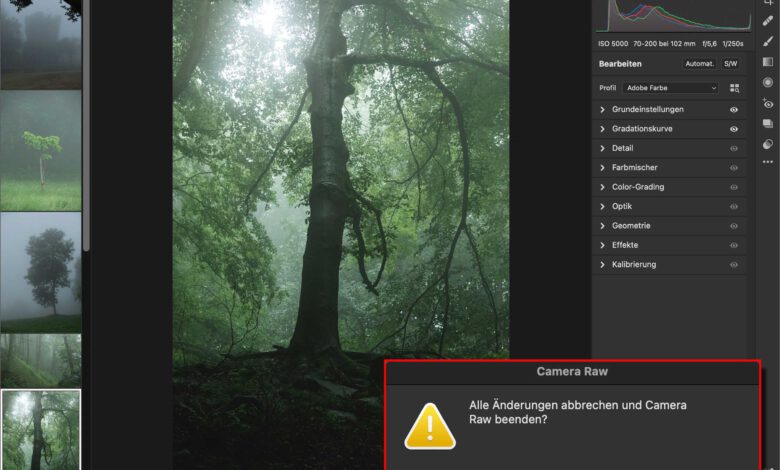Expand the Detail section chevron
This screenshot has height=470, width=780.
point(602,148)
